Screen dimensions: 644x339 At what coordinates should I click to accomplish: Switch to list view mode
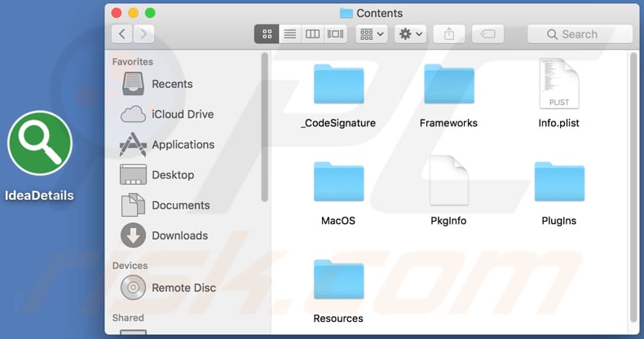click(290, 34)
